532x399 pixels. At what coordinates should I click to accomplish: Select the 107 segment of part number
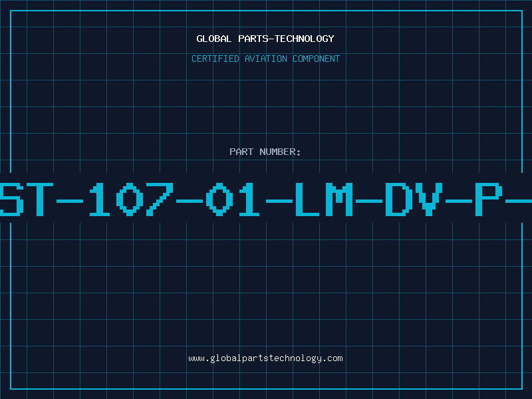[x=131, y=199]
